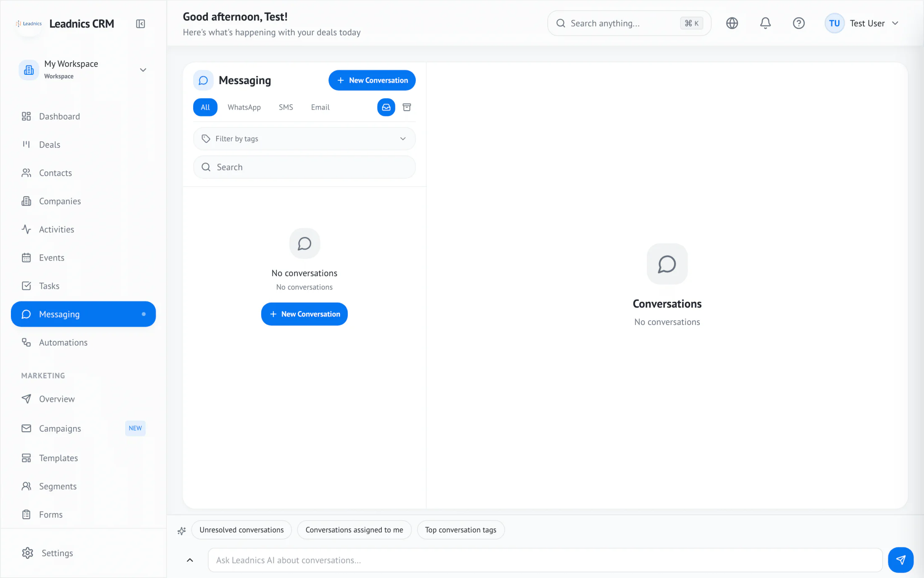This screenshot has height=578, width=924.
Task: Go to Contacts page
Action: click(83, 173)
